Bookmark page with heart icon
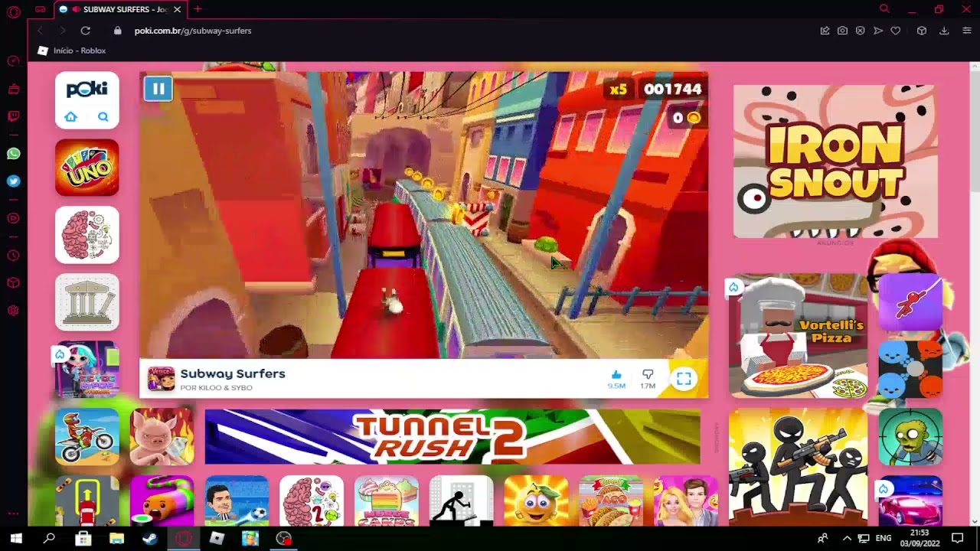 coord(895,31)
